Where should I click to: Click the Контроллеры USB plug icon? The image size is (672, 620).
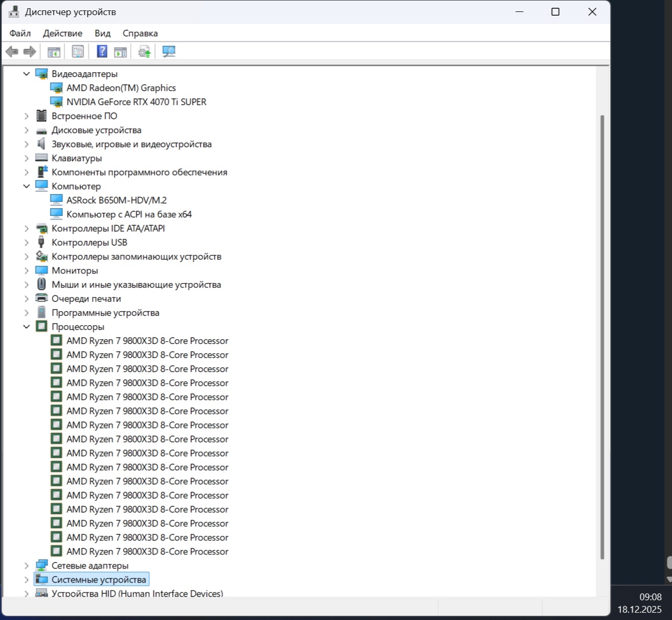coord(42,242)
